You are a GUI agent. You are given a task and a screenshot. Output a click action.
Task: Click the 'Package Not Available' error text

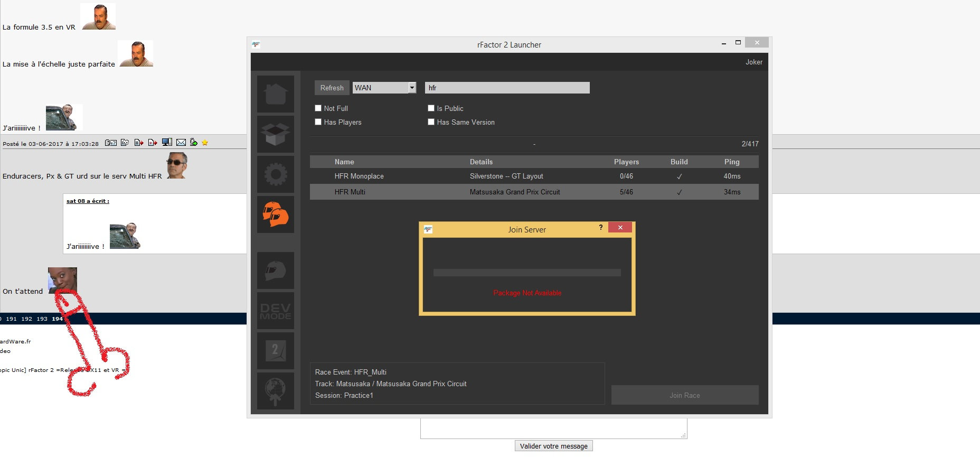pyautogui.click(x=527, y=293)
